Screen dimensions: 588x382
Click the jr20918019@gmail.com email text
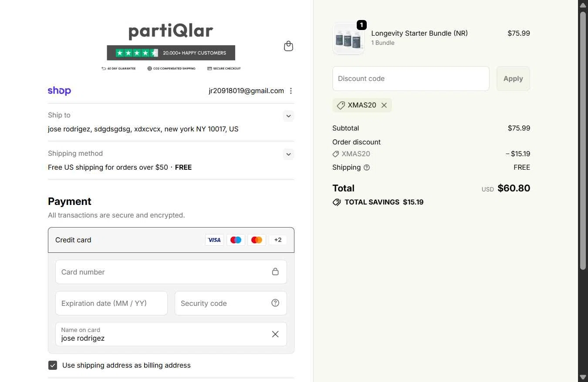click(x=246, y=91)
